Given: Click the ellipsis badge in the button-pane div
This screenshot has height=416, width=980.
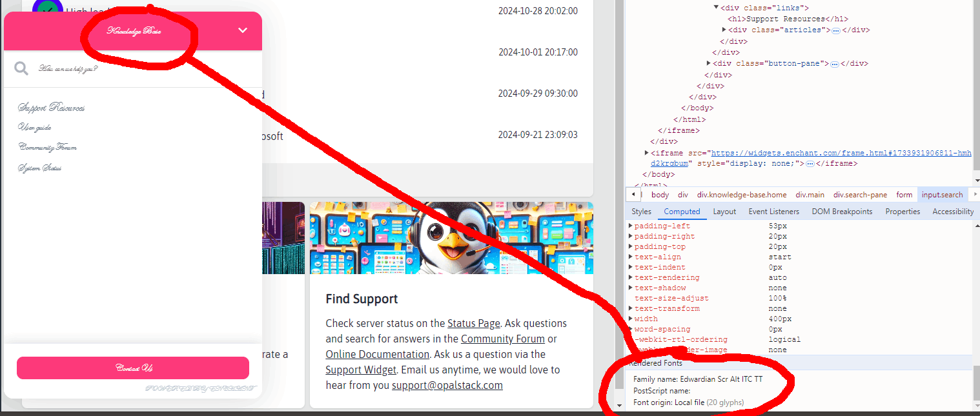Looking at the screenshot, I should click(834, 64).
